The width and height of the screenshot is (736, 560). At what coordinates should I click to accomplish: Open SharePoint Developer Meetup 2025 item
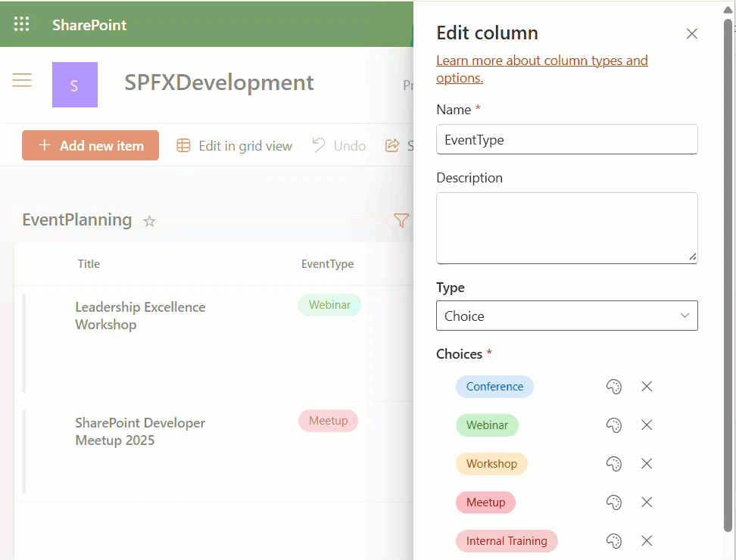[140, 431]
